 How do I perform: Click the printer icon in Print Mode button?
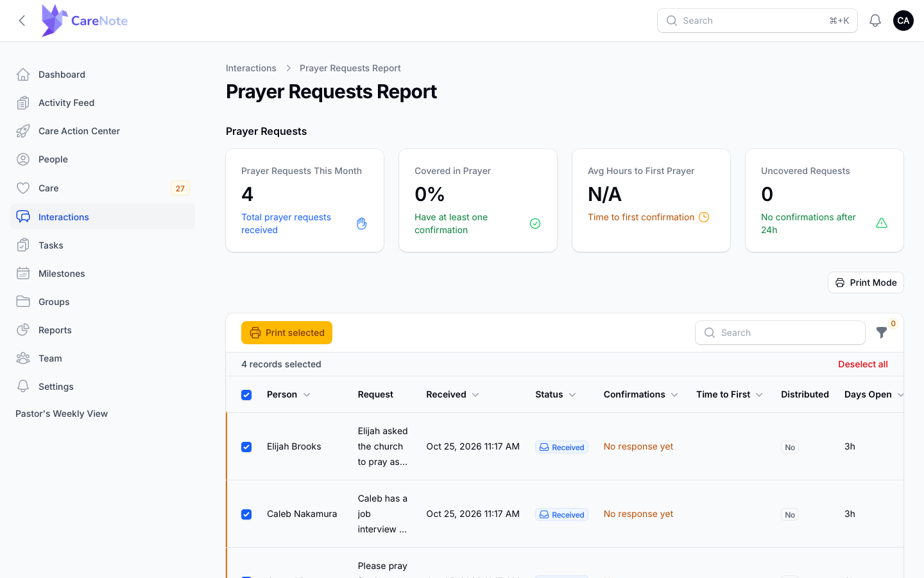[x=840, y=283]
